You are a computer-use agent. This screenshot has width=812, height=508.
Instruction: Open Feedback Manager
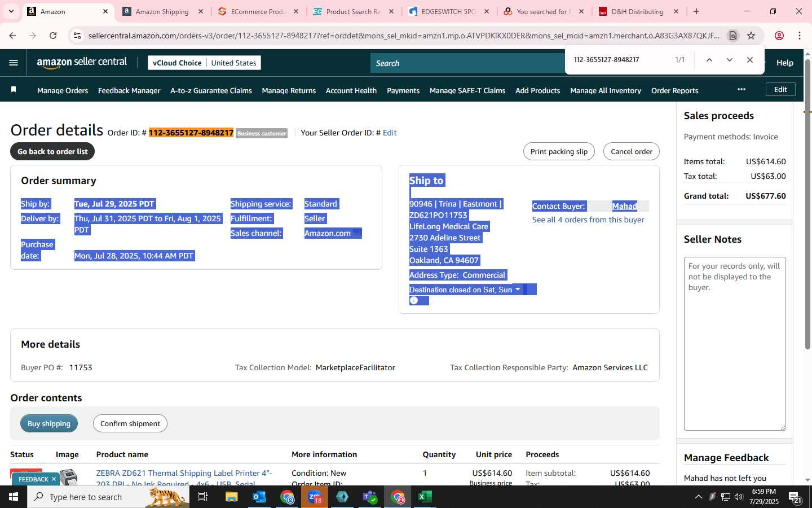click(x=129, y=90)
